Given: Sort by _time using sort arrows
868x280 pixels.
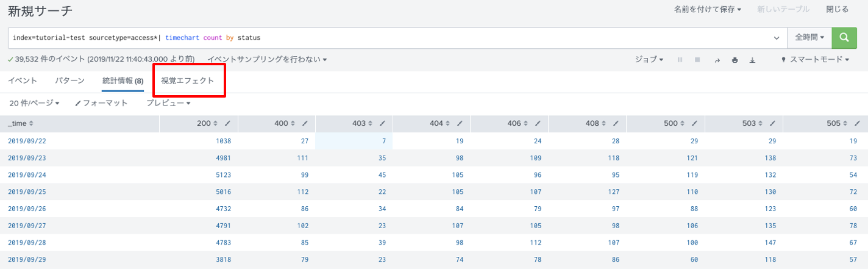Looking at the screenshot, I should [31, 123].
